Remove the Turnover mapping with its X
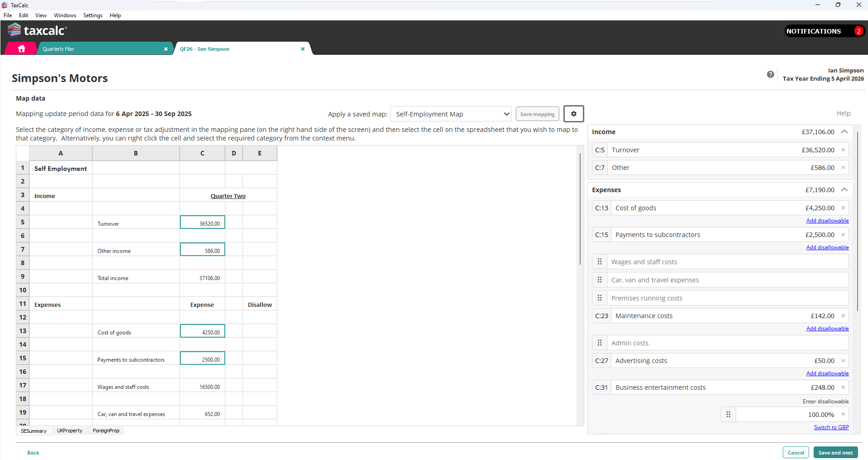Screen dimensions: 868x460 [x=843, y=150]
